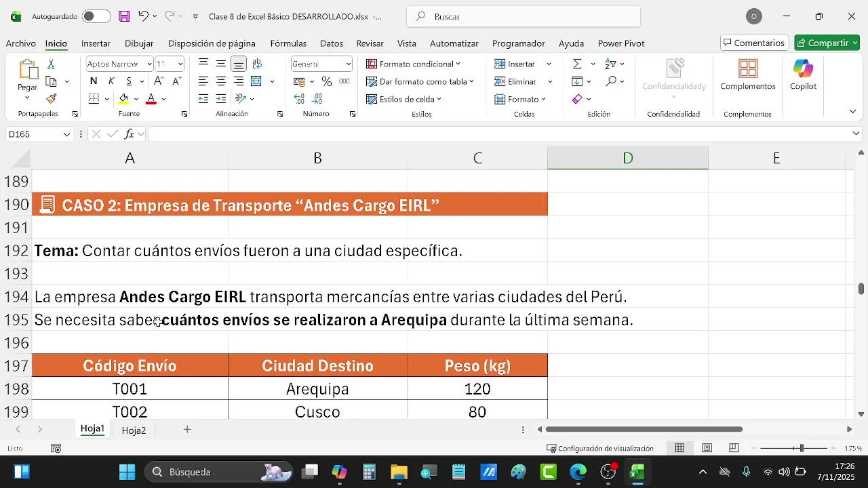Apply red font color

point(151,99)
